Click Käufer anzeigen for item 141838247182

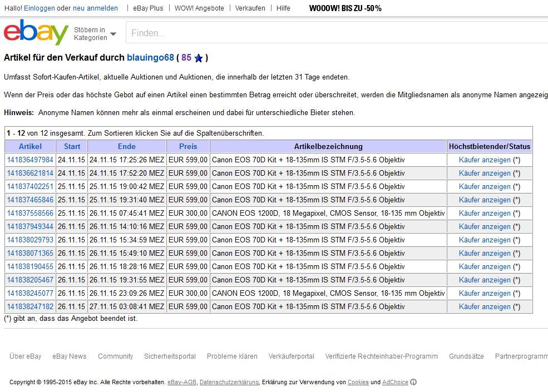485,306
